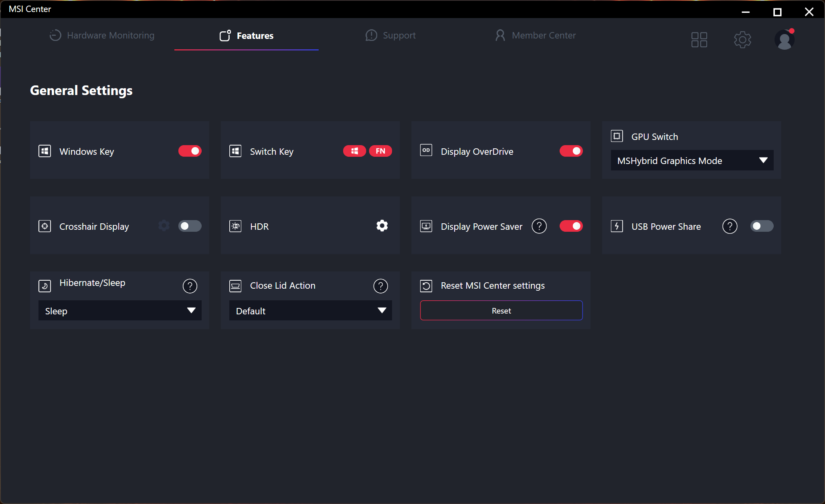Click the General Settings heading
825x504 pixels.
click(81, 91)
